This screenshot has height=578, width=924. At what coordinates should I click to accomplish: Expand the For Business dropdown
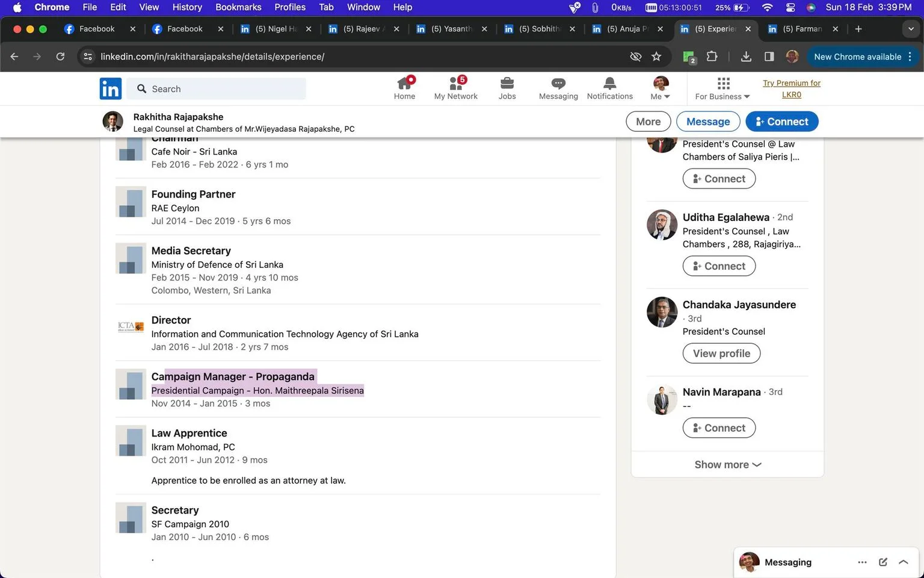pyautogui.click(x=722, y=89)
